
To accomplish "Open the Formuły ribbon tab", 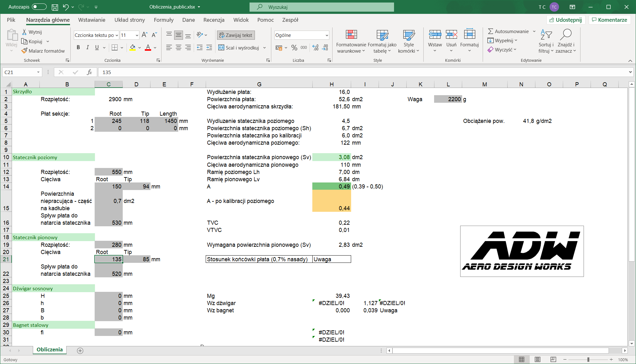I will pyautogui.click(x=163, y=20).
